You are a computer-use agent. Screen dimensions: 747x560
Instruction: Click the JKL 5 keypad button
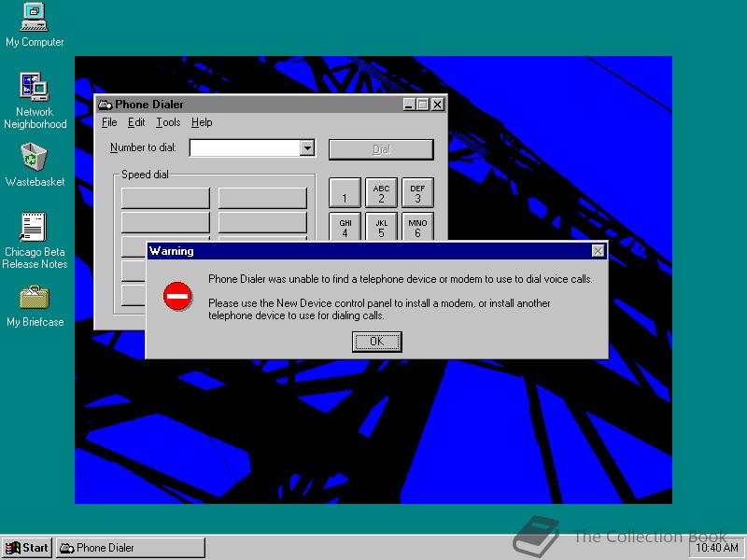click(x=381, y=227)
